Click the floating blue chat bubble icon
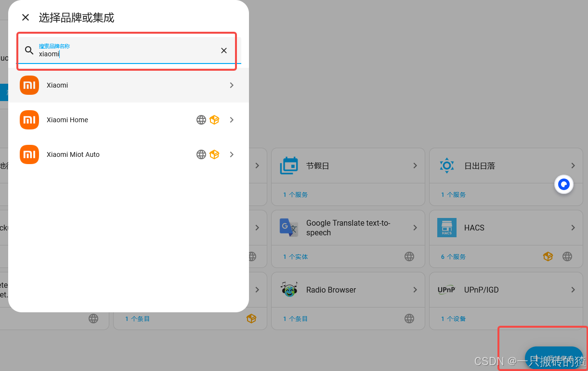 coord(564,184)
